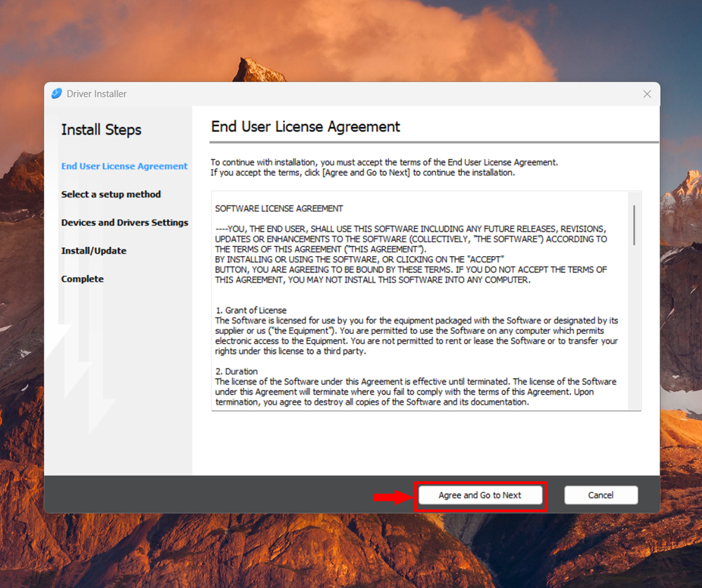Close the Driver Installer window
Screen dimensions: 702x588
click(x=647, y=94)
